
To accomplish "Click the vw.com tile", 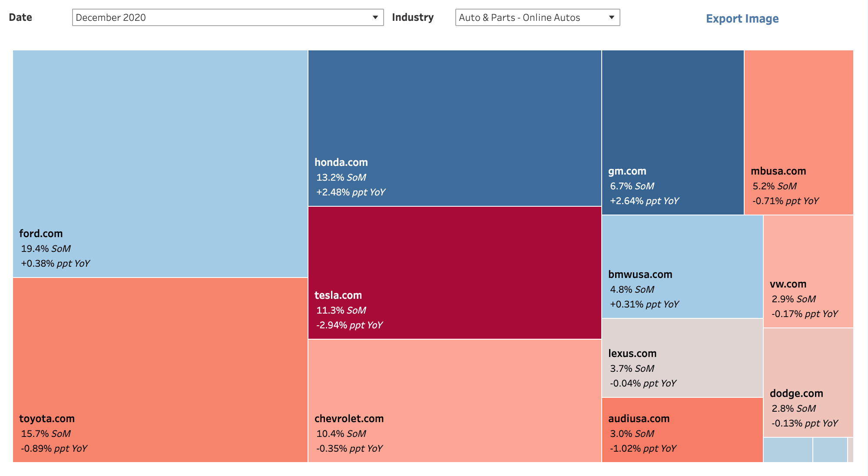I will click(x=808, y=271).
